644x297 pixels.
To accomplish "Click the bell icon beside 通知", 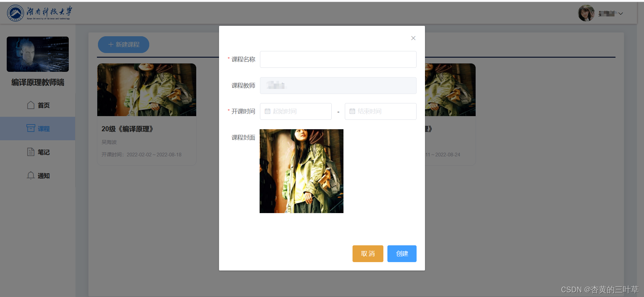I will [x=31, y=176].
